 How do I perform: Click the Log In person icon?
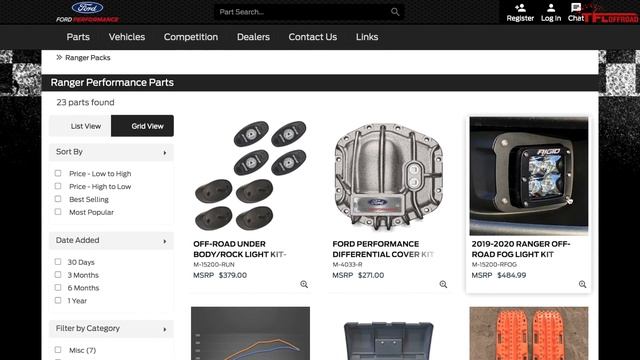coord(551,8)
